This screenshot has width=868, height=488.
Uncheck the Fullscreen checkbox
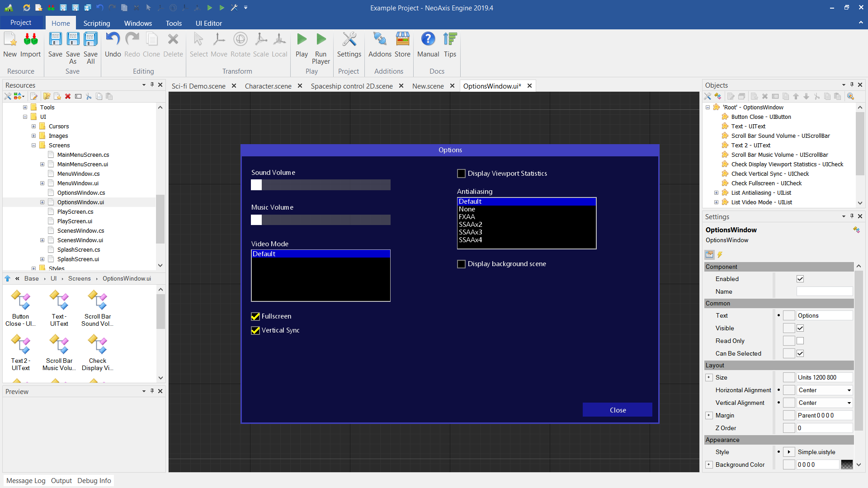tap(255, 316)
